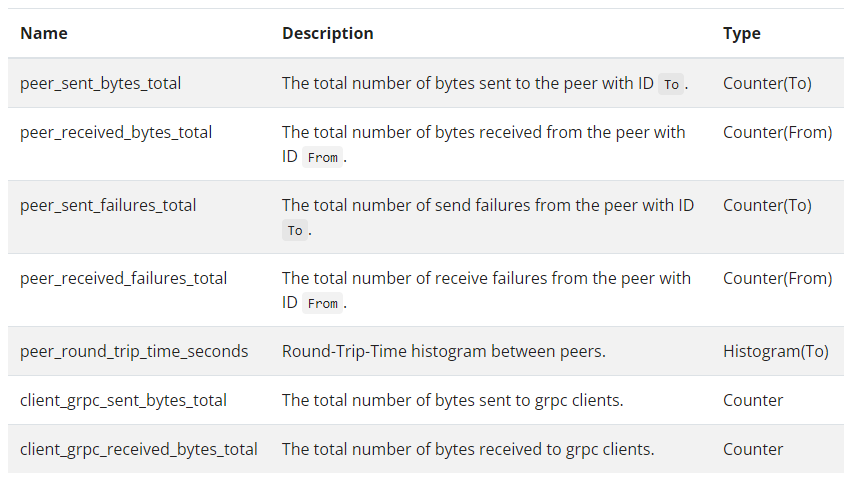Click the Description column header
The height and width of the screenshot is (480, 851).
coord(327,33)
